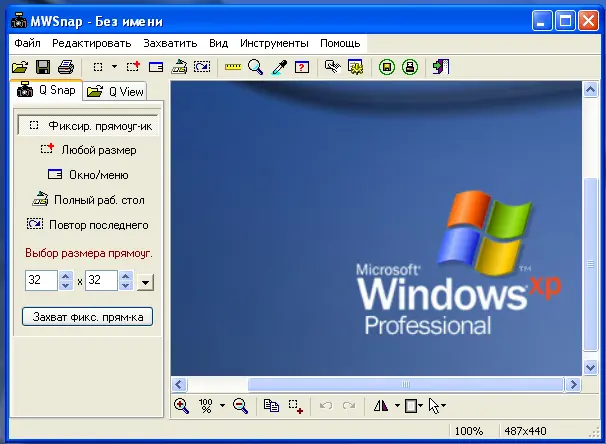Select Повтор последнего capture option
The image size is (606, 444).
87,225
